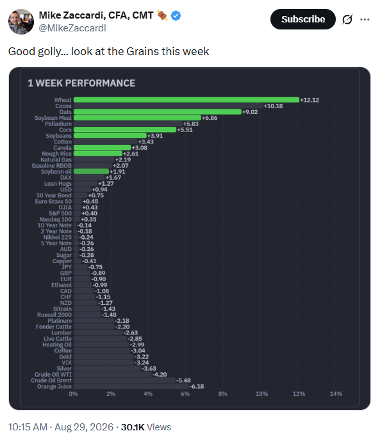The image size is (380, 440).
Task: Click the Crude Oil Brent -5.48 bar
Action: pos(125,380)
